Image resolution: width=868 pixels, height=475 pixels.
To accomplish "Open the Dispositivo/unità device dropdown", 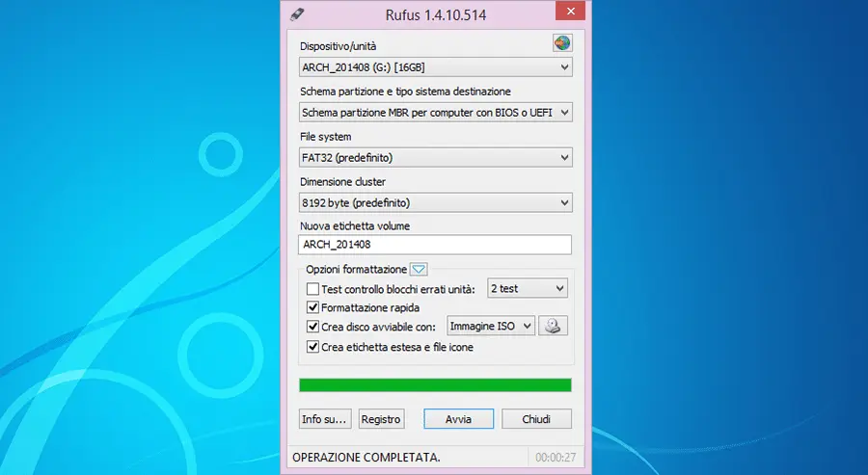I will click(435, 67).
